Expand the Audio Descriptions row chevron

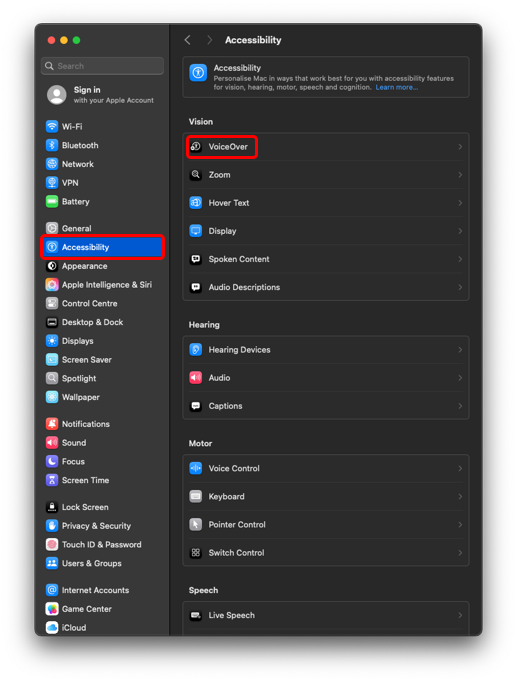click(460, 287)
